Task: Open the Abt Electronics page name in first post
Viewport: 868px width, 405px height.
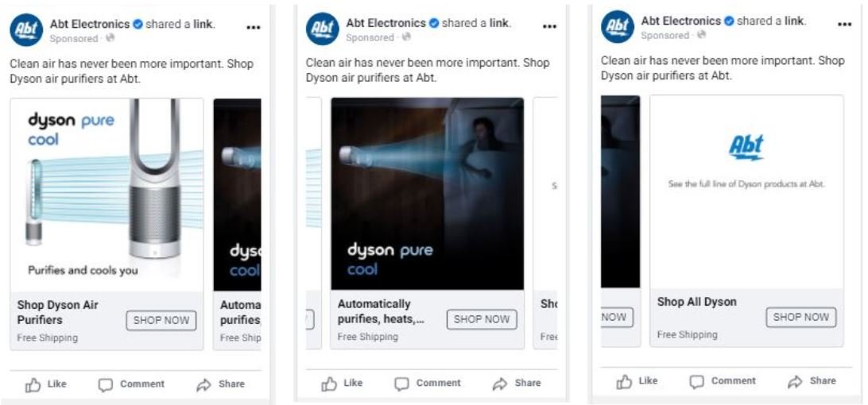Action: click(x=90, y=24)
